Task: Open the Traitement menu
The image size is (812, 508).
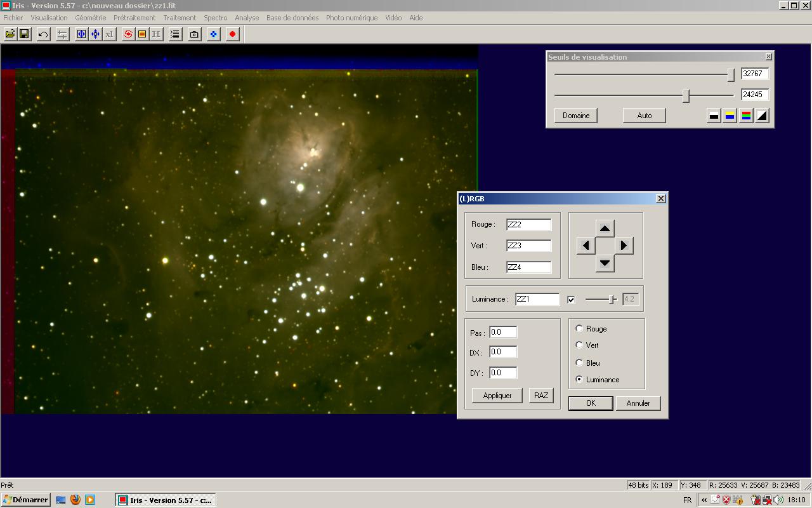Action: 180,18
